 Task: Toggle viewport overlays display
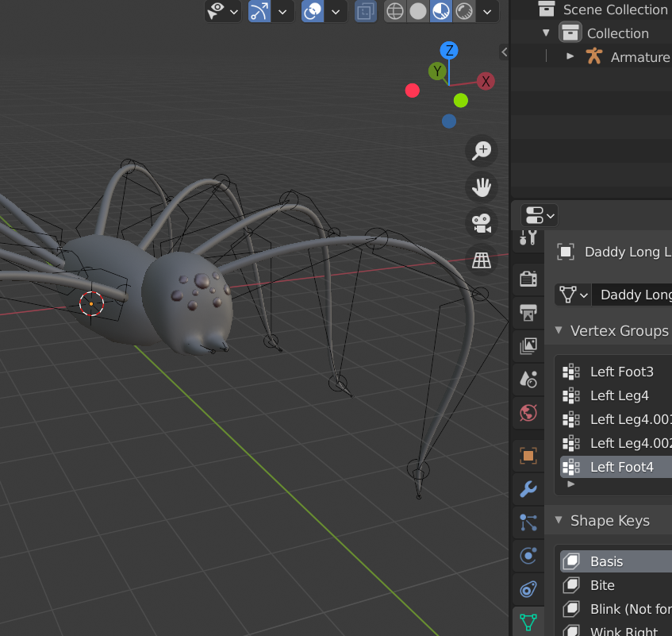(313, 12)
